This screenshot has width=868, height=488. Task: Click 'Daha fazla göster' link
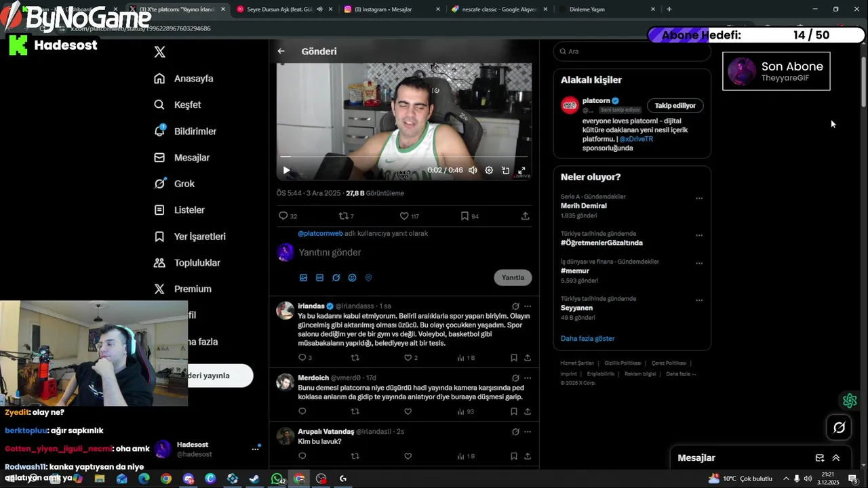pyautogui.click(x=588, y=339)
